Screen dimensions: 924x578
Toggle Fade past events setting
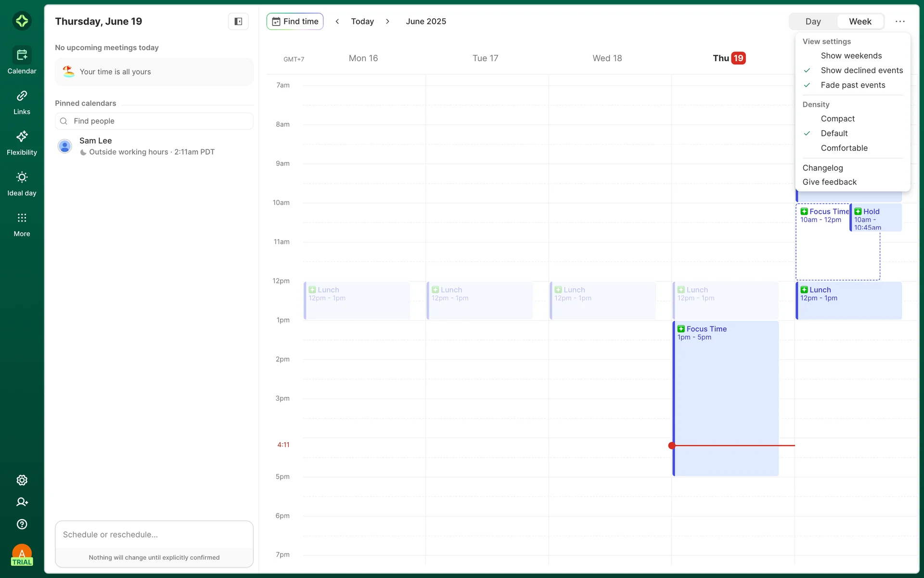coord(853,85)
